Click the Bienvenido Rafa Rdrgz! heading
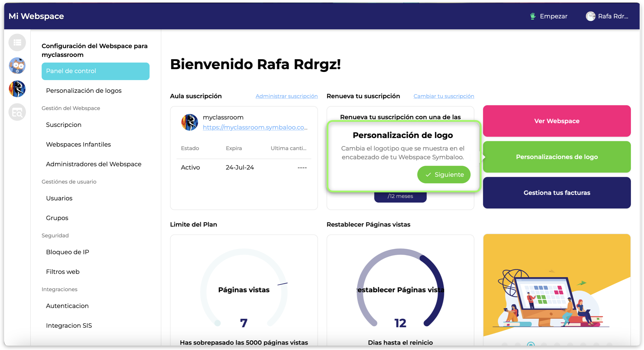 click(255, 64)
